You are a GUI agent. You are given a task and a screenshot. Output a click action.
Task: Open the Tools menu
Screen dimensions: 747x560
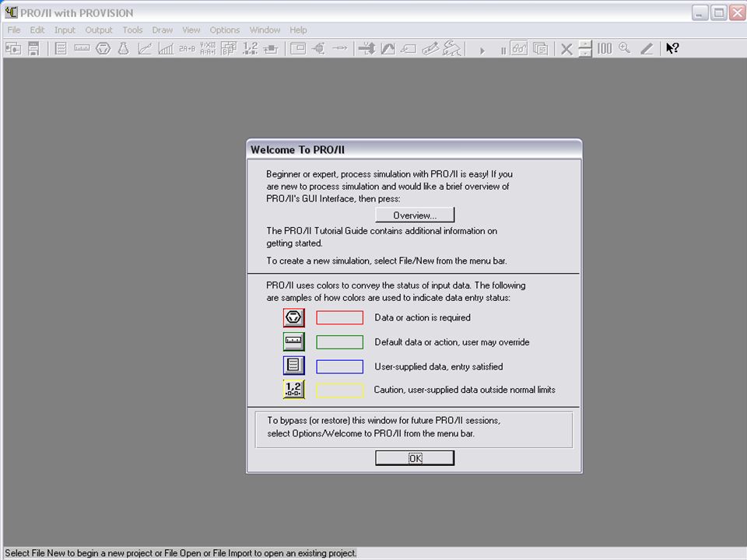[x=132, y=30]
